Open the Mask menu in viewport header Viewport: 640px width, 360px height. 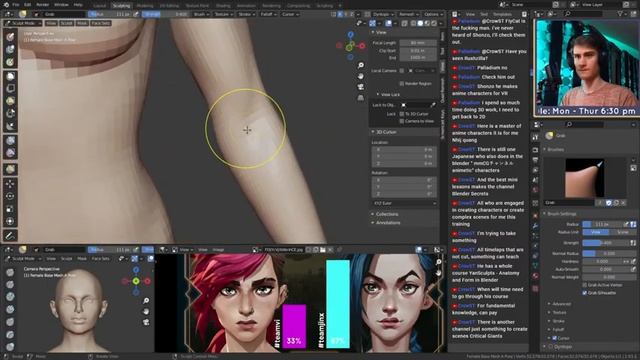pyautogui.click(x=82, y=23)
